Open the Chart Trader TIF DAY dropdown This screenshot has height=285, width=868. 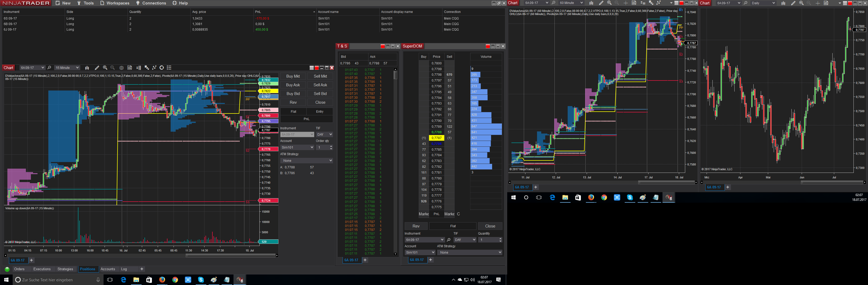click(324, 135)
